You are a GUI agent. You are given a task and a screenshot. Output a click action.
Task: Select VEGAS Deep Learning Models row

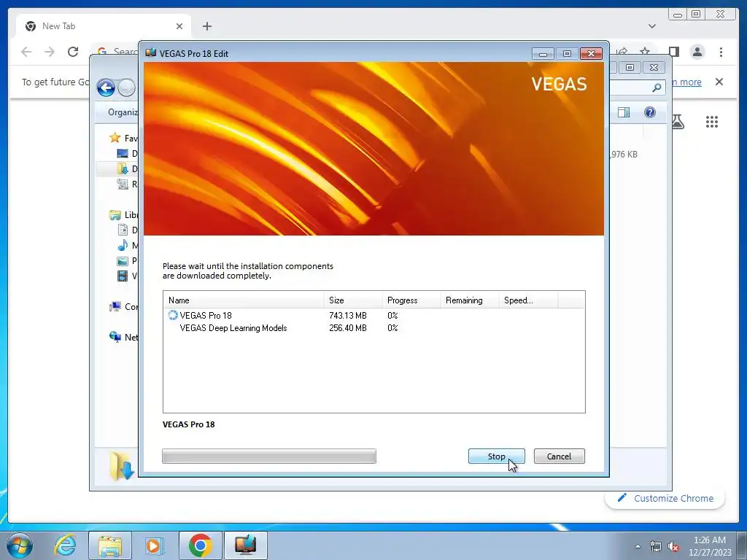click(x=374, y=327)
